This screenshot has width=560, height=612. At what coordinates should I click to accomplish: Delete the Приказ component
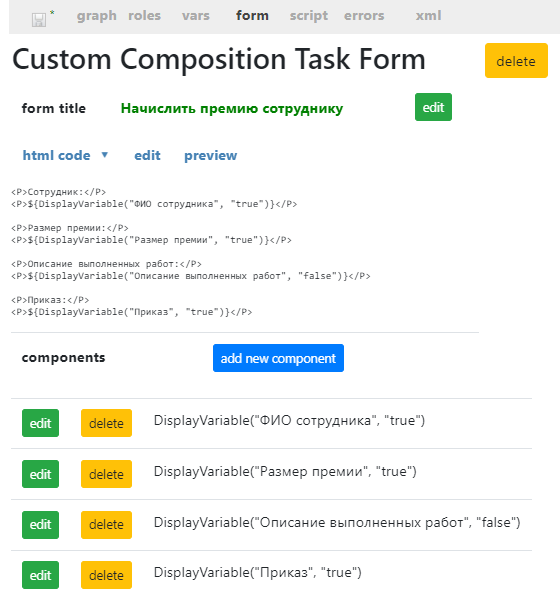(106, 575)
